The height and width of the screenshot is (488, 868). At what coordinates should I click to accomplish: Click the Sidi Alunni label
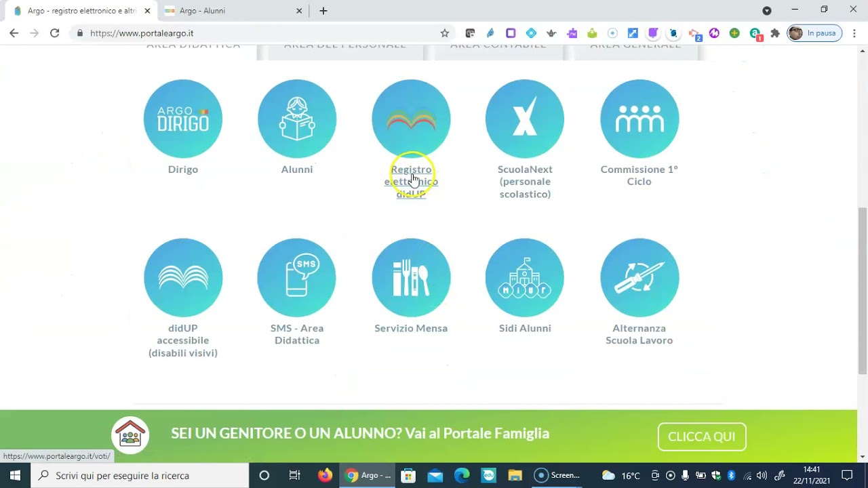[525, 328]
